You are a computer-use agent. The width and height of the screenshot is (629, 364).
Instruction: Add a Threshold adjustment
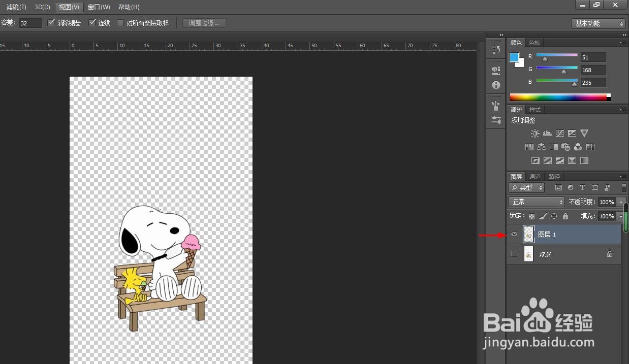click(x=560, y=161)
